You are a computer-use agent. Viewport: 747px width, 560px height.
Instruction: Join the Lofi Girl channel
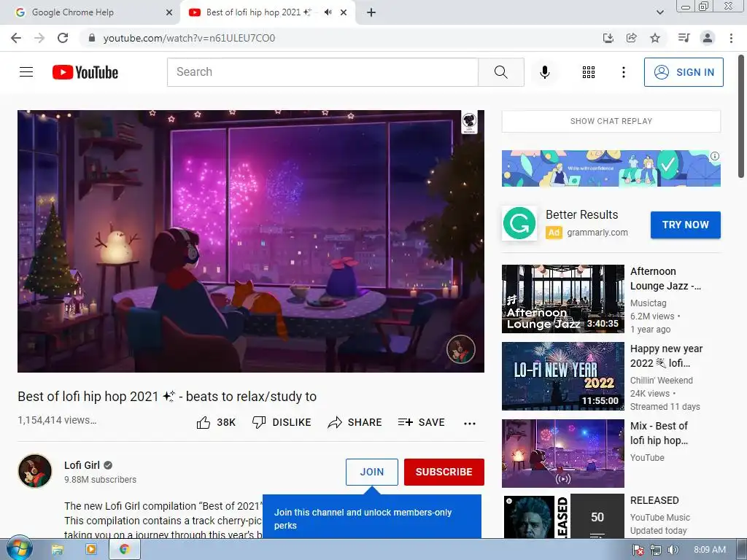tap(371, 472)
